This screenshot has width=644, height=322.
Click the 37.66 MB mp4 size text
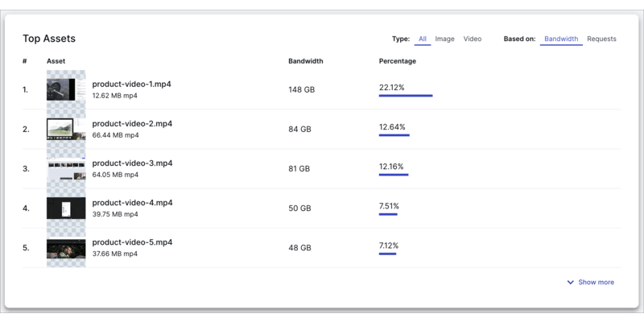click(114, 254)
